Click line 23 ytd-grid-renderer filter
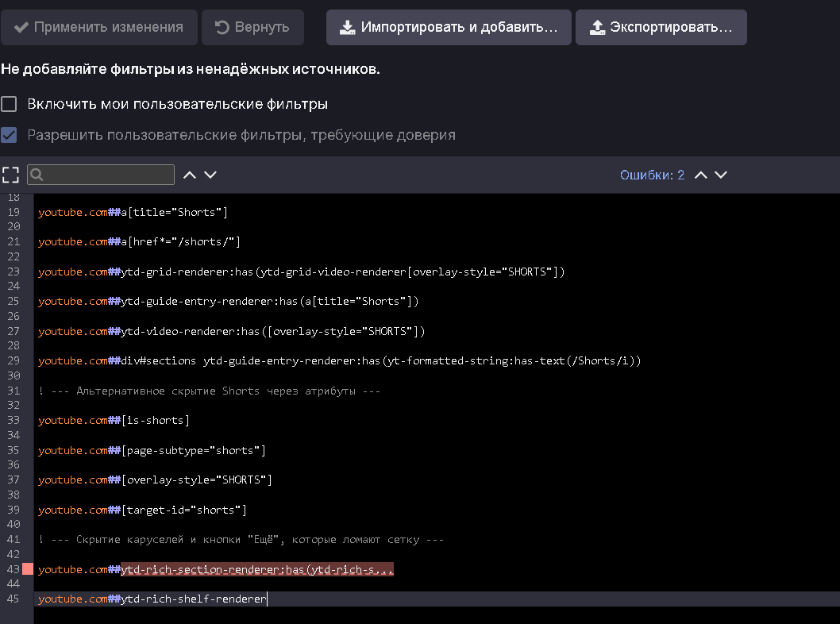This screenshot has height=624, width=840. click(302, 272)
